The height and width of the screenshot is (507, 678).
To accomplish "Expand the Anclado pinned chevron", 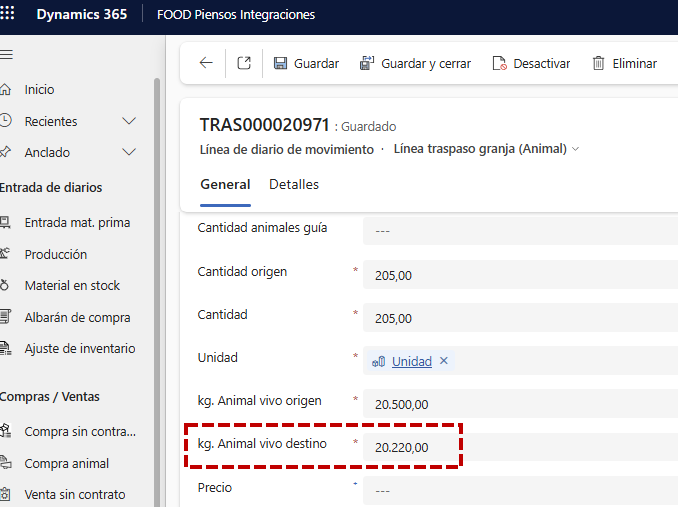I will click(128, 153).
